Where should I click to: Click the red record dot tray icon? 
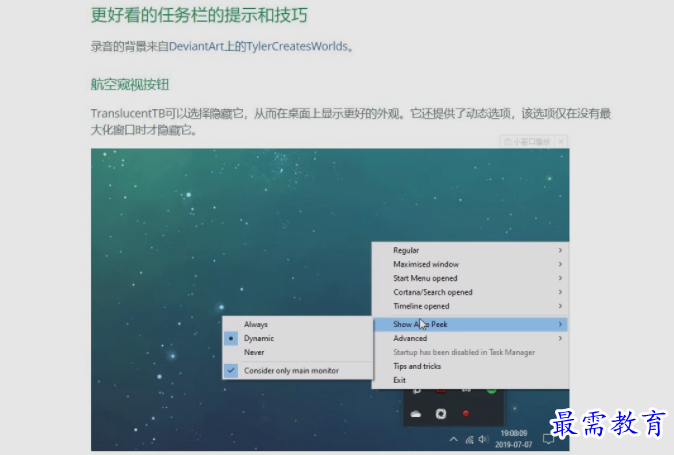point(466,414)
